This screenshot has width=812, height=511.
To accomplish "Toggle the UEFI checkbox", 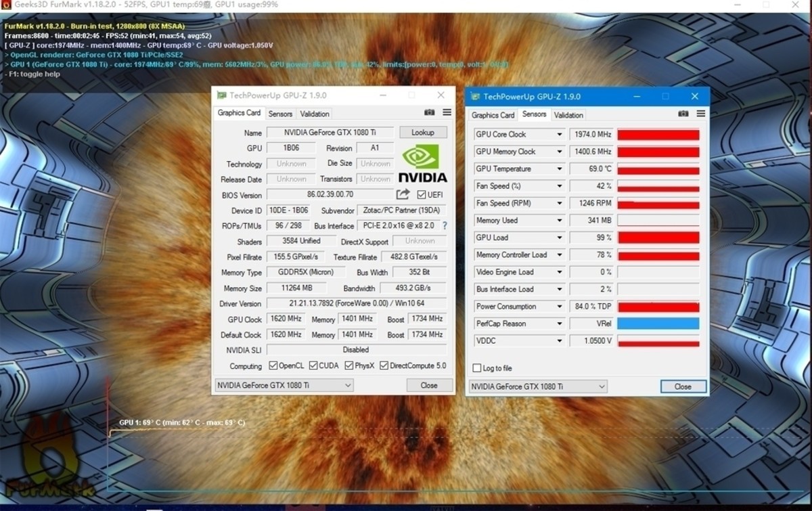I will [421, 195].
